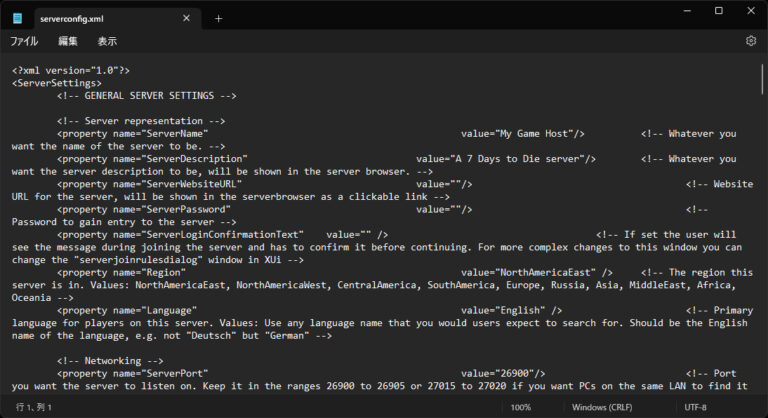Click the 100% zoom level in status bar
Screen dimensions: 768x418
[521, 408]
